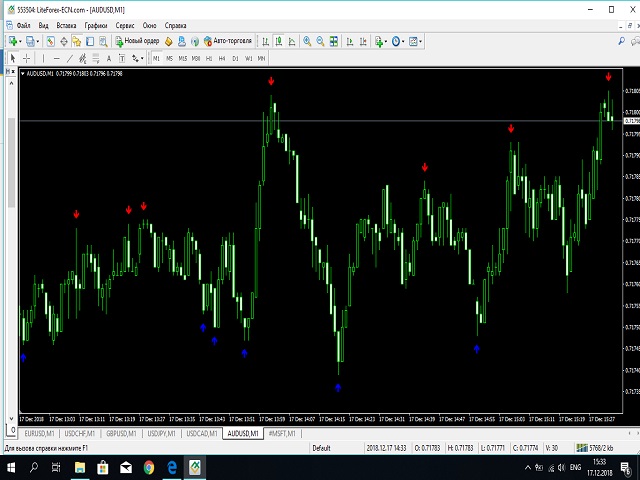Switch timeframe to D1

click(235, 59)
